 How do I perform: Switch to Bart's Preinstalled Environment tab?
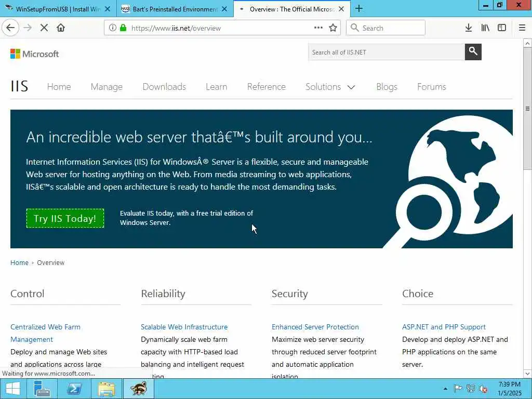click(175, 9)
